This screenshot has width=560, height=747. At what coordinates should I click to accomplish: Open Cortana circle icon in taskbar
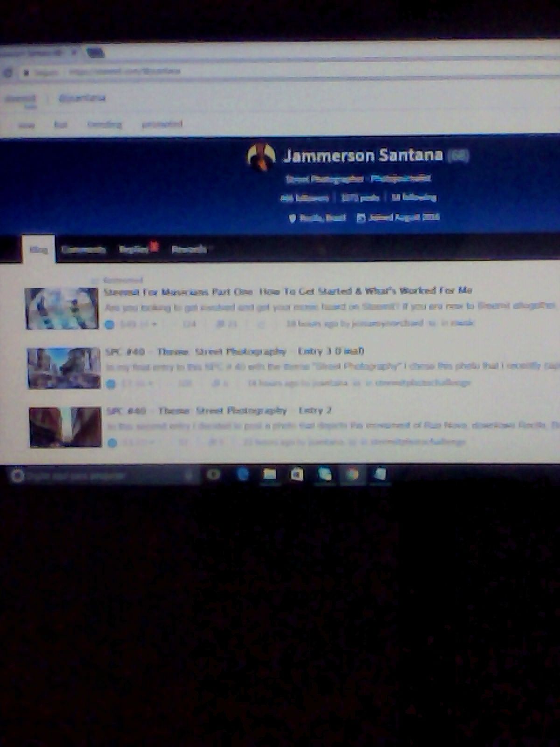[17, 476]
